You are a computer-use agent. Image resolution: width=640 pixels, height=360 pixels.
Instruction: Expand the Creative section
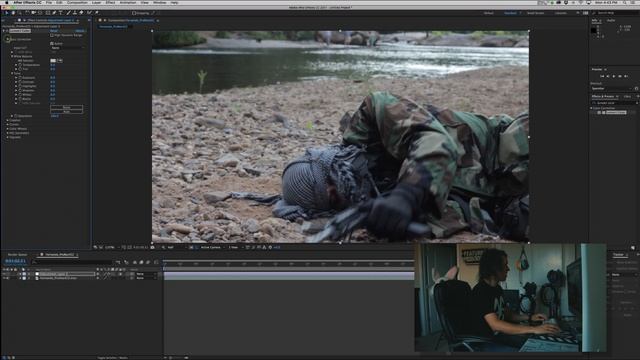click(x=7, y=120)
